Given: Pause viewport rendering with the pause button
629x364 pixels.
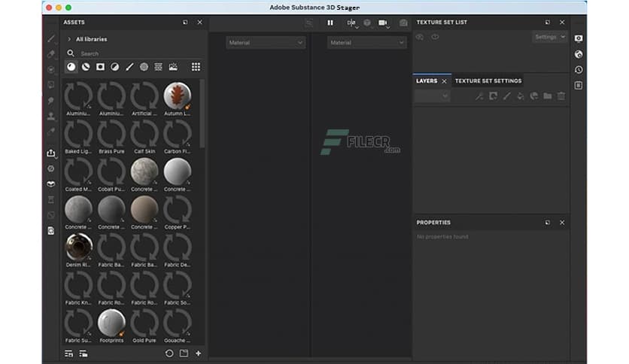Looking at the screenshot, I should [x=330, y=23].
